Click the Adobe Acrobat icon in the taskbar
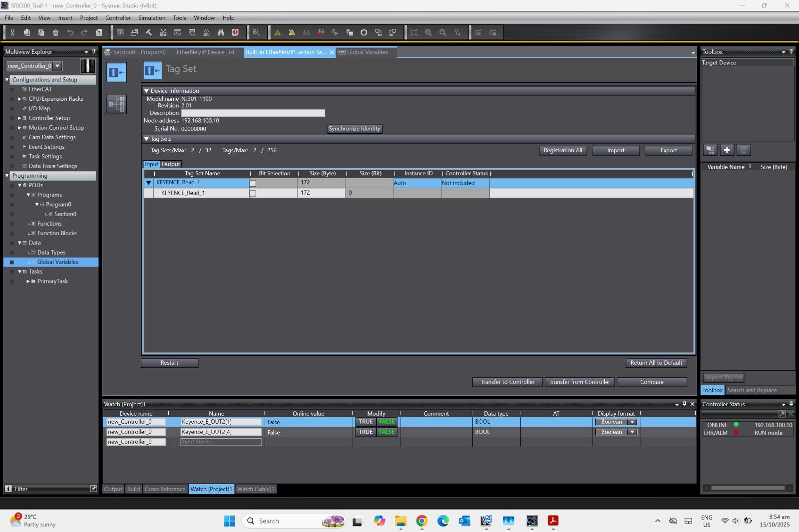The image size is (799, 532). [x=553, y=521]
